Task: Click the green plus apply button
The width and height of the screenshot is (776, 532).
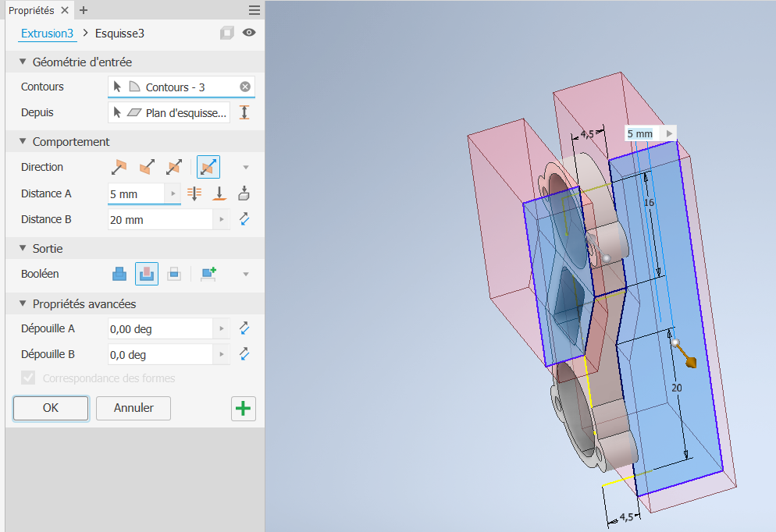Action: click(244, 409)
